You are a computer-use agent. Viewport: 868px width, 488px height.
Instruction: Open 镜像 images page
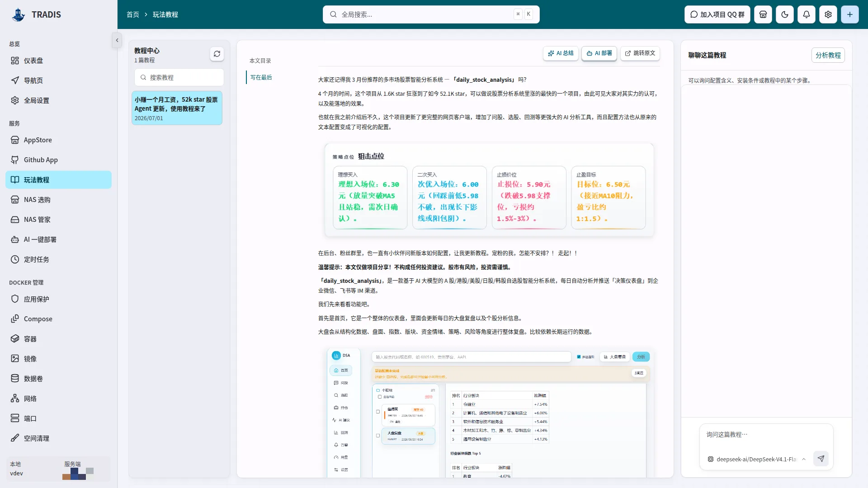pyautogui.click(x=58, y=359)
